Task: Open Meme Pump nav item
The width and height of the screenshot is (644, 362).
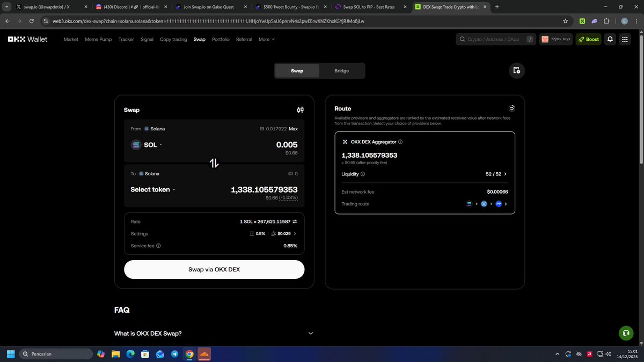Action: 98,39
